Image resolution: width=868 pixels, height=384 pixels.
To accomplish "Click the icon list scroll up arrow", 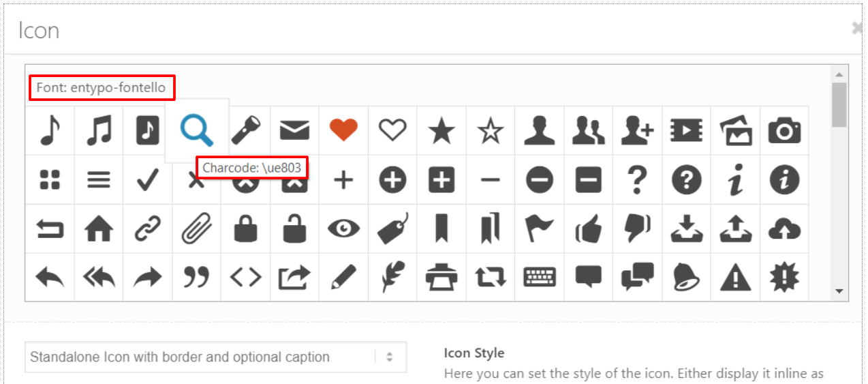I will [839, 74].
